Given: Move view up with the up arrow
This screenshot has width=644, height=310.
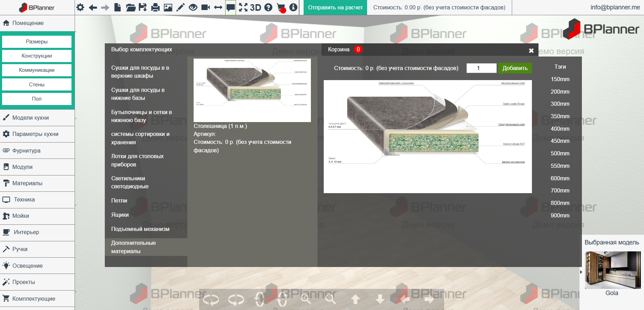Looking at the screenshot, I should [x=355, y=299].
